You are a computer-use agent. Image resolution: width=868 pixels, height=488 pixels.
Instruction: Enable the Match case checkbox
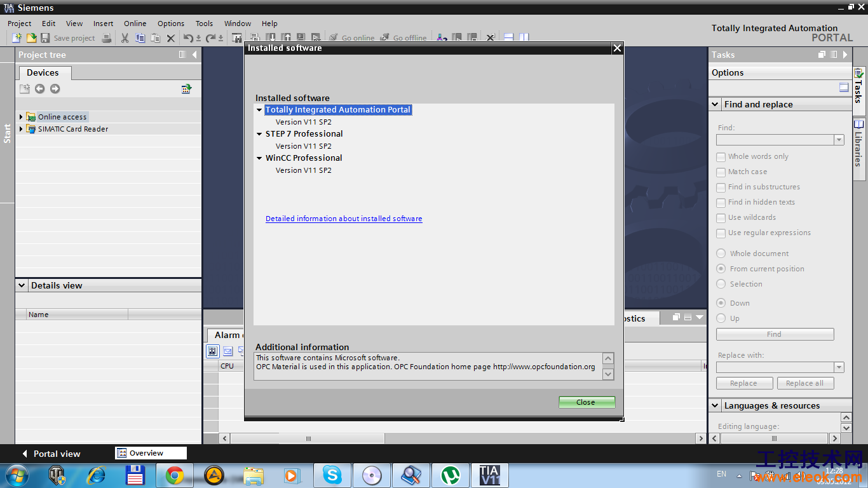point(721,172)
